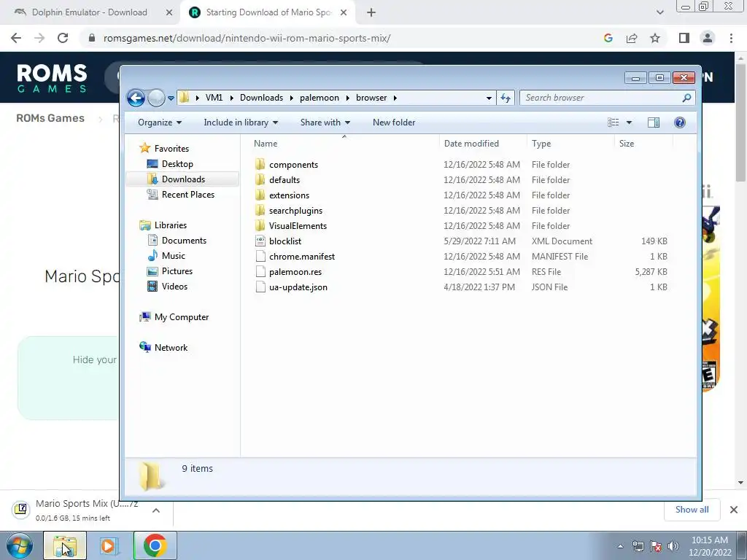Open the Windows Start menu
The width and height of the screenshot is (747, 560).
tap(20, 545)
